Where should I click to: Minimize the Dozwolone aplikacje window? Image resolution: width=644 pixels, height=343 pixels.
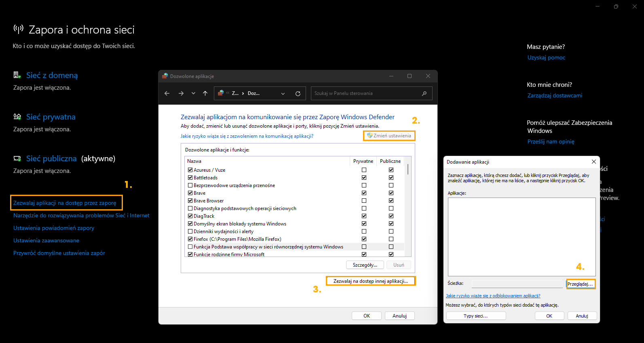[391, 76]
